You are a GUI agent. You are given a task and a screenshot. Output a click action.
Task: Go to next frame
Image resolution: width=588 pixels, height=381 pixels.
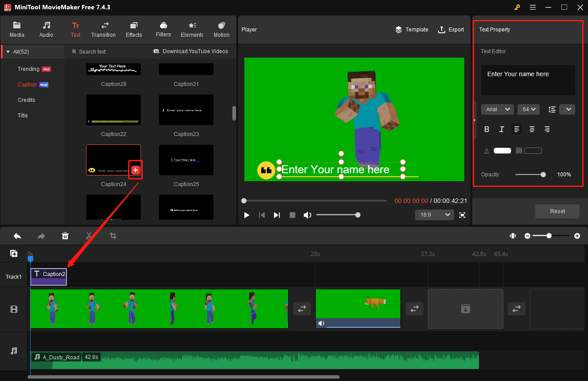pos(277,215)
